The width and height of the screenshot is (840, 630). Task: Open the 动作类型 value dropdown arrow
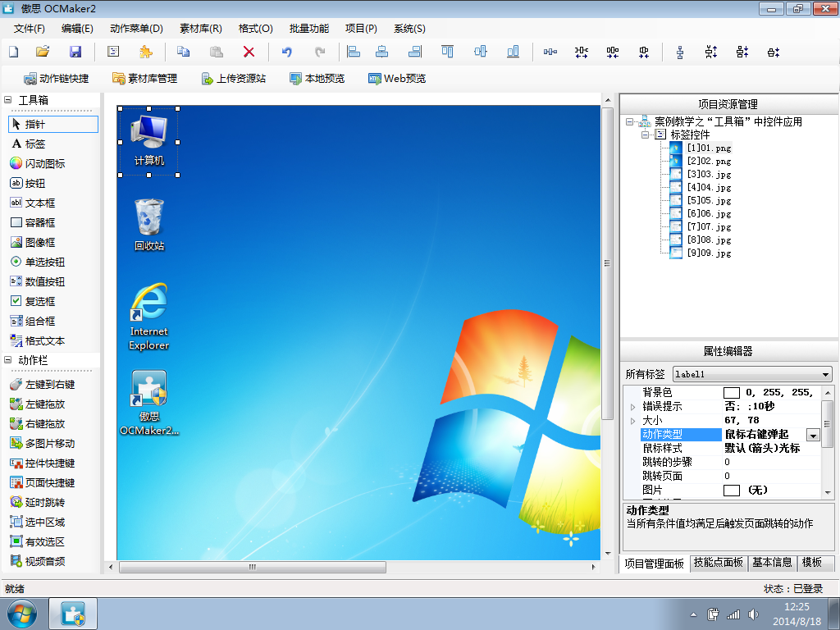(x=813, y=435)
